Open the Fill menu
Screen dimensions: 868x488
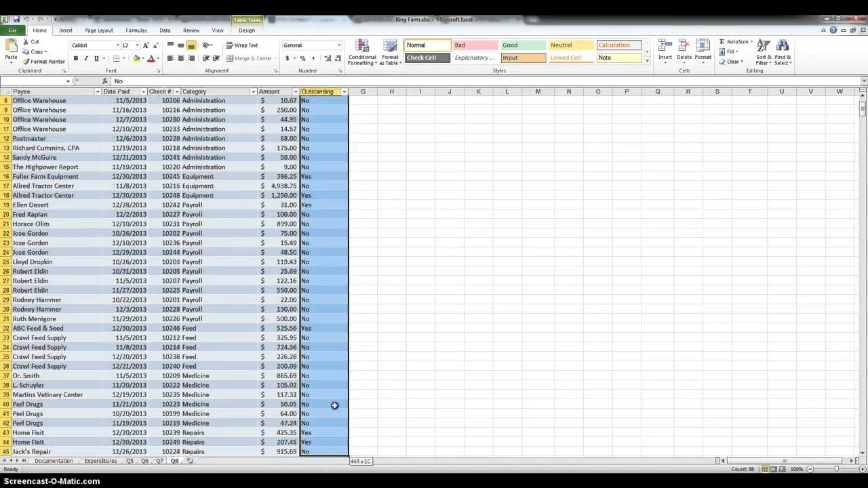click(x=728, y=52)
